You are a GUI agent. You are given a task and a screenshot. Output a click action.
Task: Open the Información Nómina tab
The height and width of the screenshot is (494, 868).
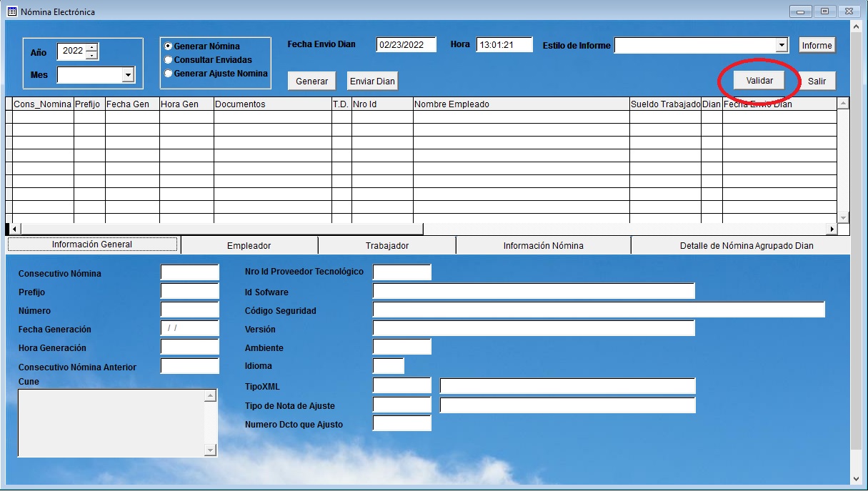[543, 245]
